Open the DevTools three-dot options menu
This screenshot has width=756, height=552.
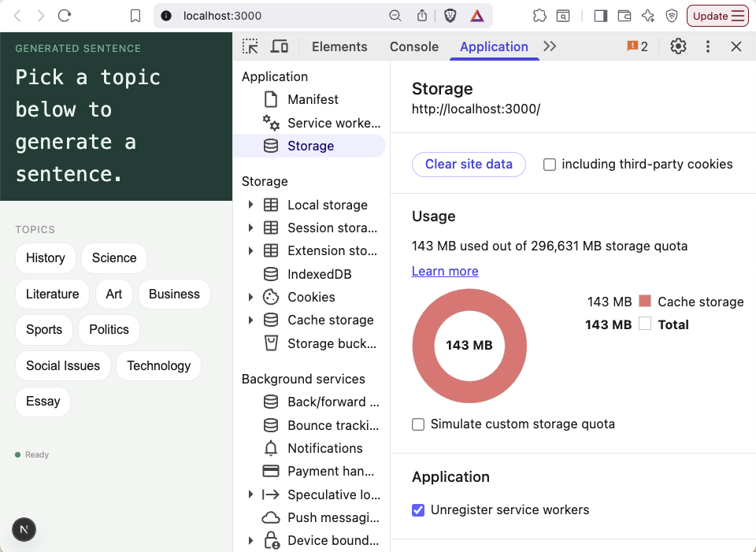point(707,46)
